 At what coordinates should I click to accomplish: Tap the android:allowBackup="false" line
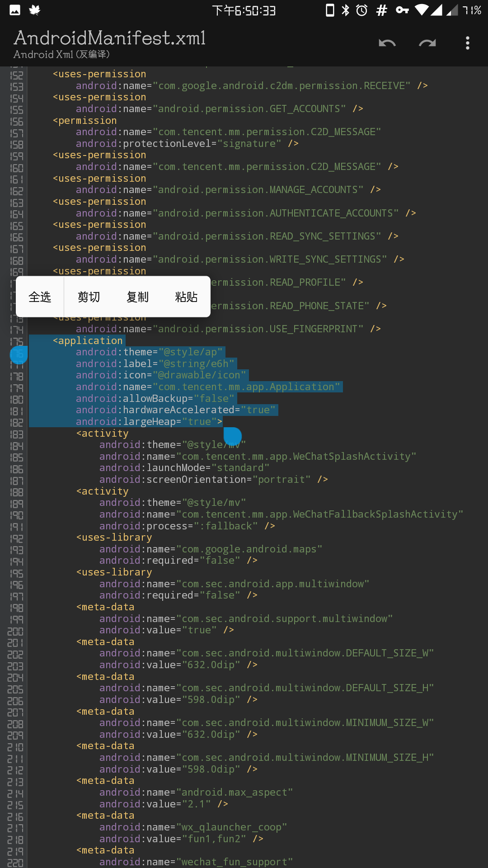tap(155, 399)
